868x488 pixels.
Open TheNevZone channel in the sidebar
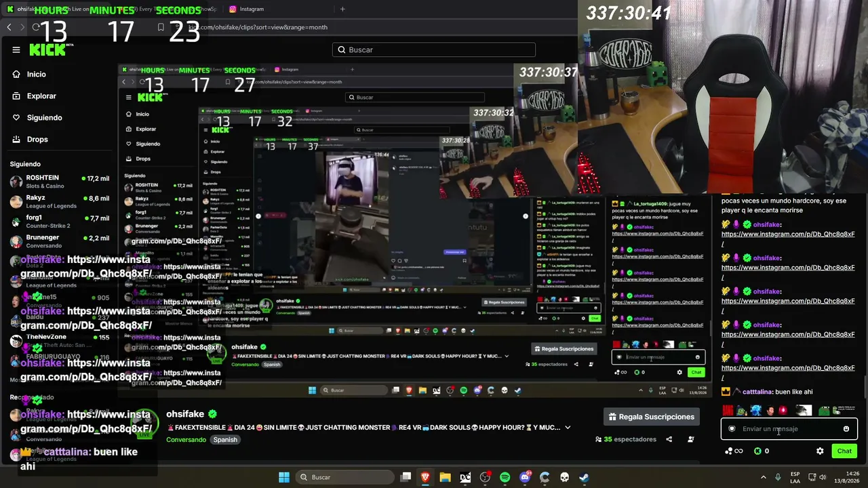point(60,340)
